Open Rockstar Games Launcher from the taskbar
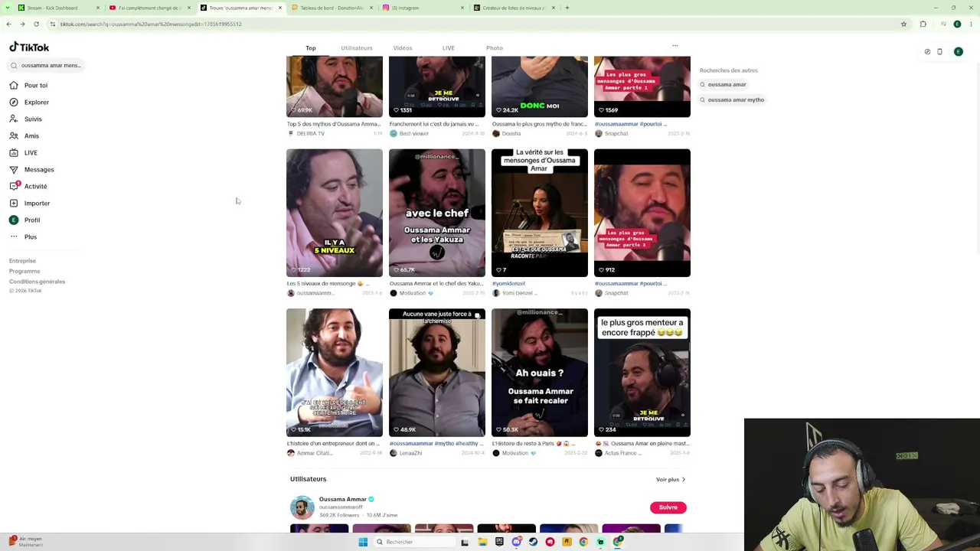Viewport: 980px width, 551px height. point(567,542)
